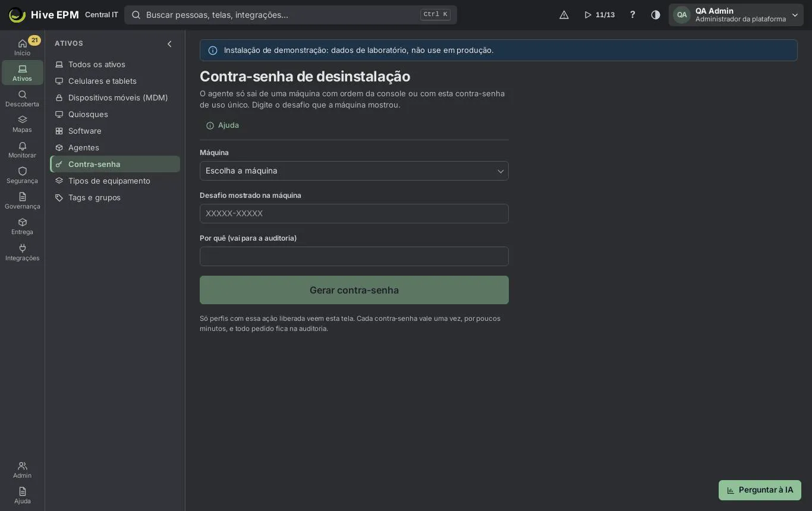Open Governança in the left rail

pyautogui.click(x=23, y=200)
